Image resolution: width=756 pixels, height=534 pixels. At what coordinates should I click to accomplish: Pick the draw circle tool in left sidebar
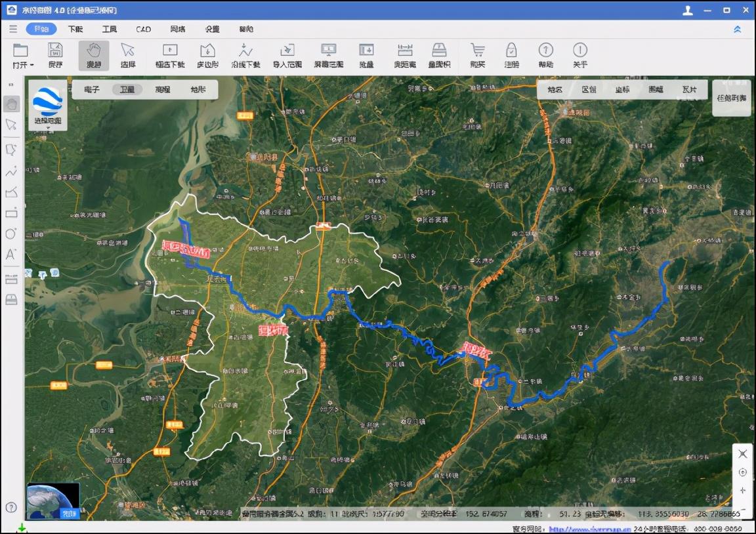[11, 234]
